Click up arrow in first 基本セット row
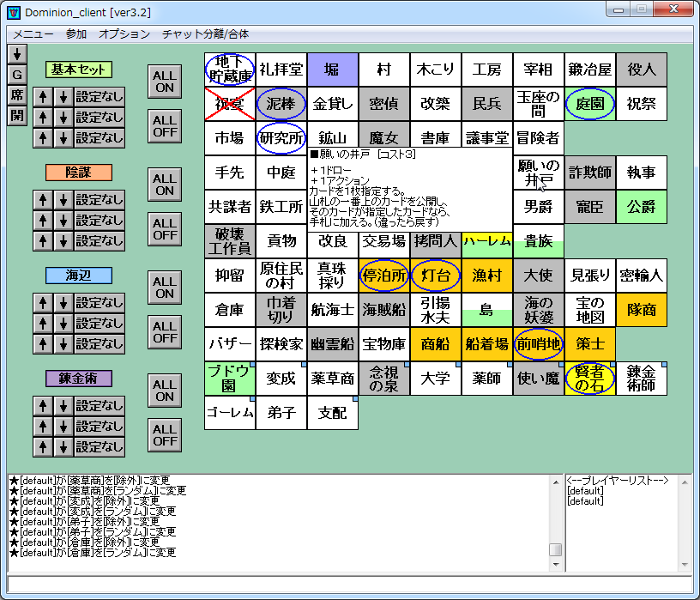This screenshot has width=700, height=600. (43, 96)
